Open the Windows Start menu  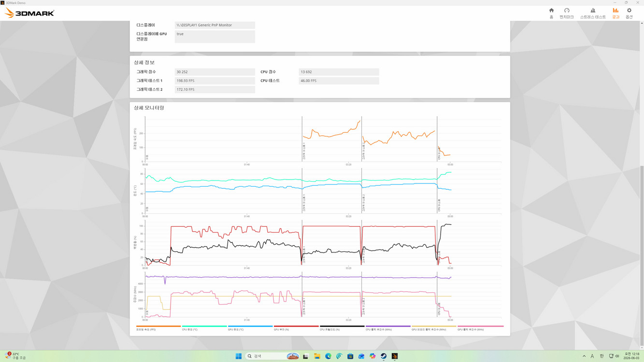click(x=238, y=356)
